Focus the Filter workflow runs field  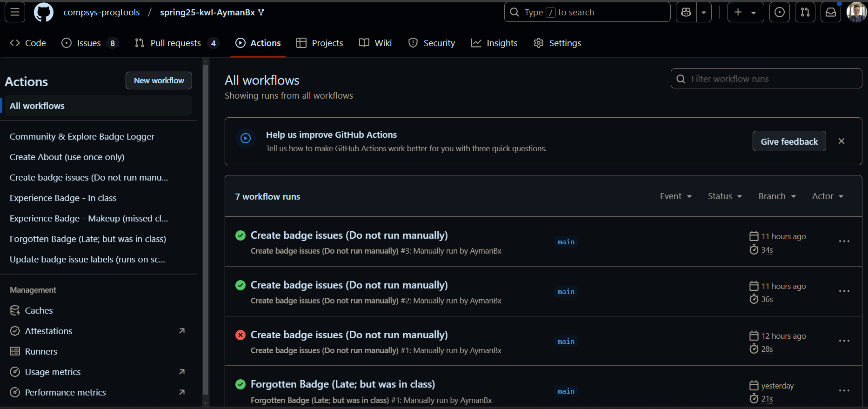tap(766, 79)
